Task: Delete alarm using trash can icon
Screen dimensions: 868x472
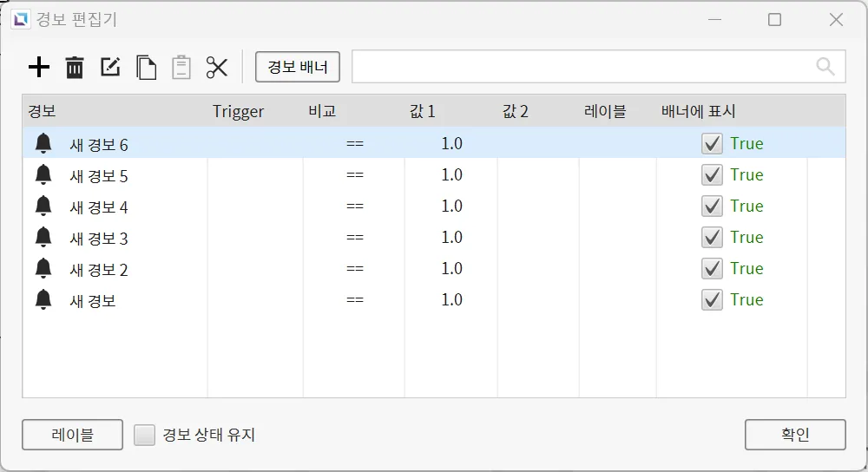Action: (x=75, y=68)
